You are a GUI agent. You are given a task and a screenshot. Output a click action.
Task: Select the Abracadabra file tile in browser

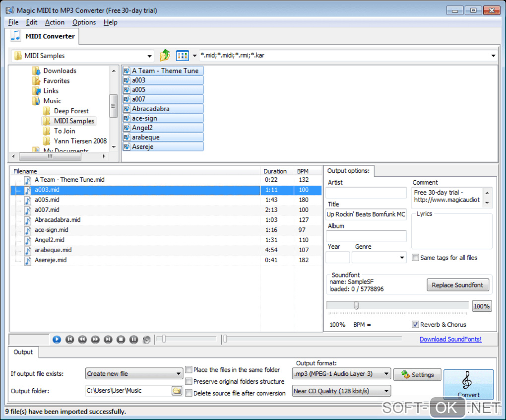pyautogui.click(x=163, y=109)
